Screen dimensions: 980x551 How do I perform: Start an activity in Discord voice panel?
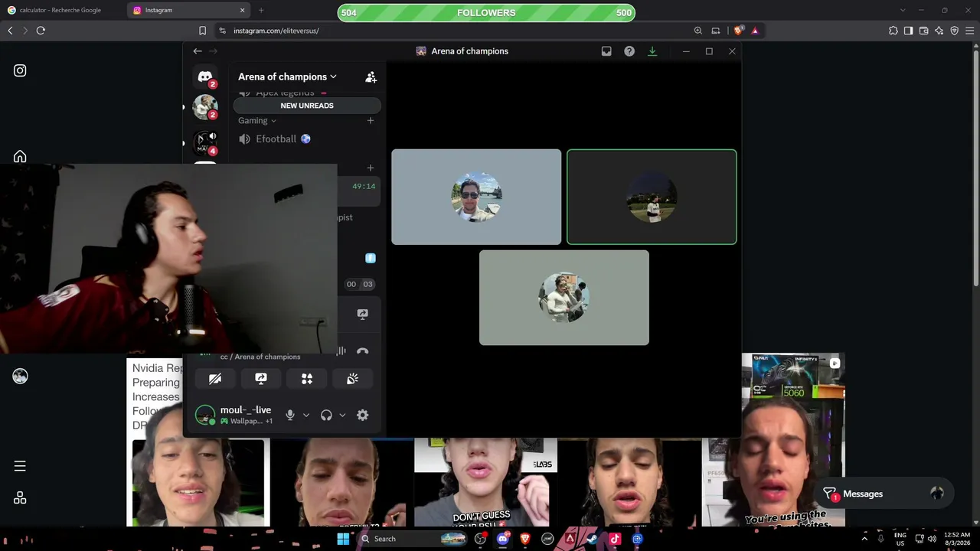click(x=307, y=379)
